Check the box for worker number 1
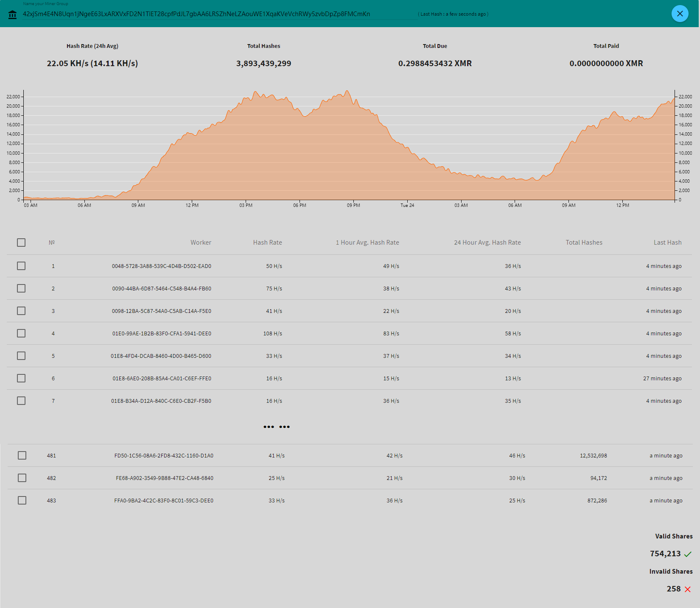Screen dimensions: 700x608 21,266
